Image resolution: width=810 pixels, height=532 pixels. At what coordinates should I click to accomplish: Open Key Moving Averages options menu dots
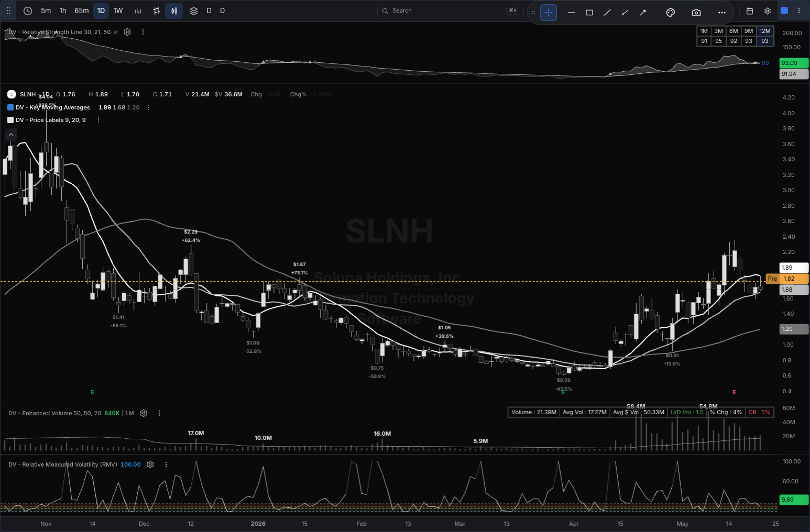pos(148,107)
